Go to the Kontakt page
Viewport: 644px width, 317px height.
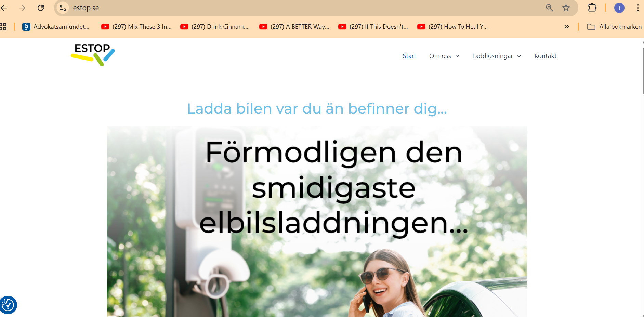[x=545, y=56]
